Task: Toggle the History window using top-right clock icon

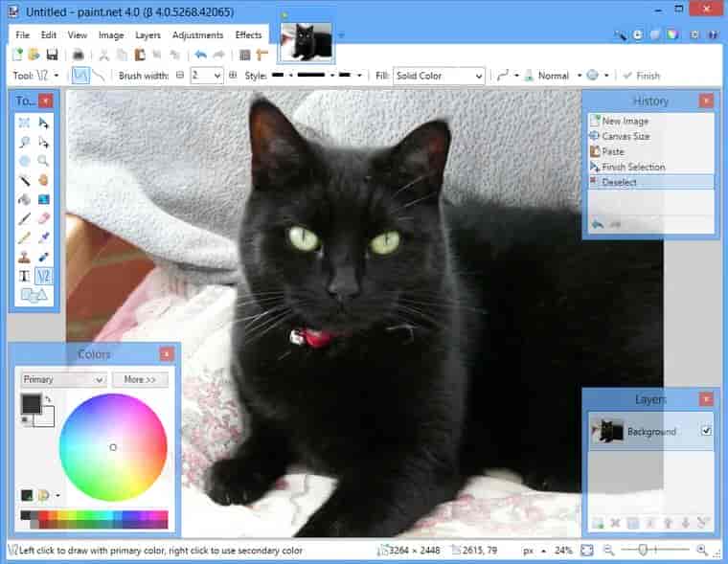Action: click(x=638, y=34)
